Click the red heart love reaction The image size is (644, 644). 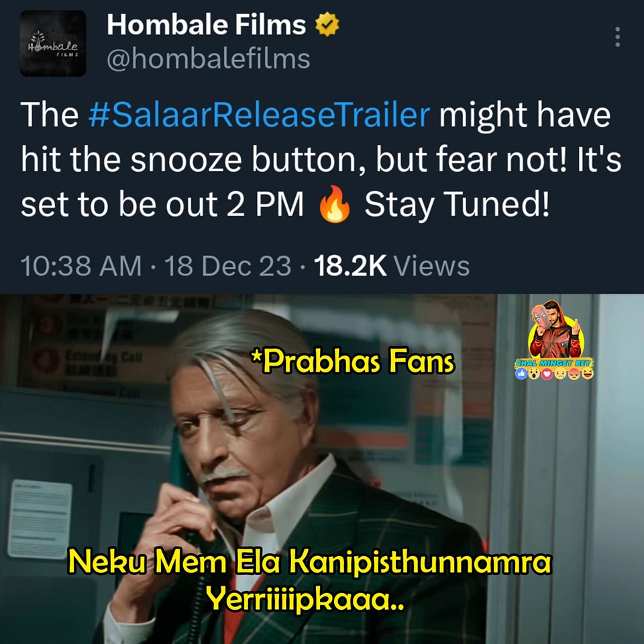coord(547,374)
